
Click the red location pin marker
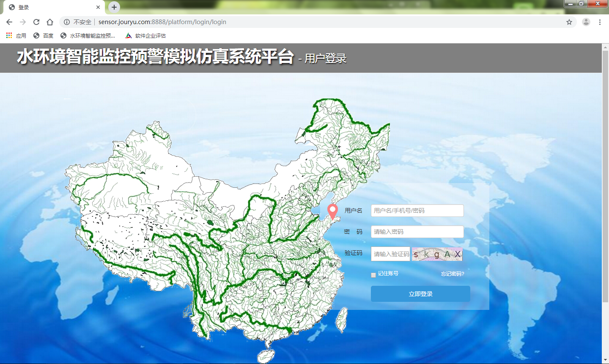(333, 211)
